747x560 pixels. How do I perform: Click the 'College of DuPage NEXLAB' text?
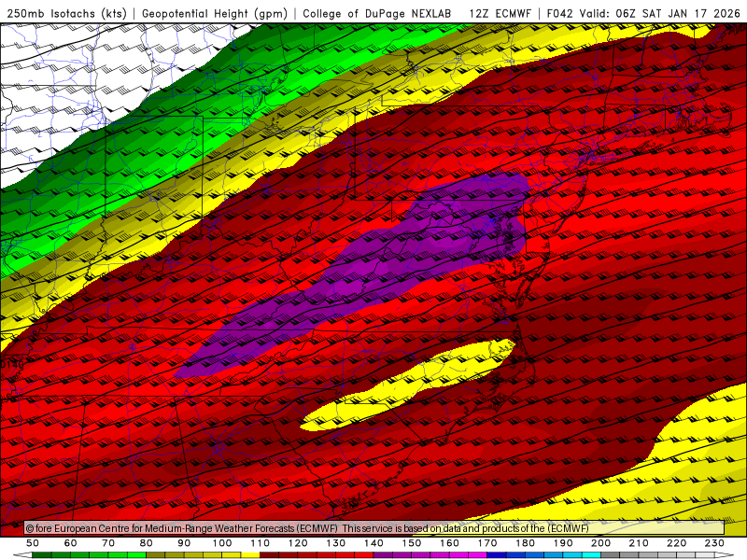click(377, 13)
